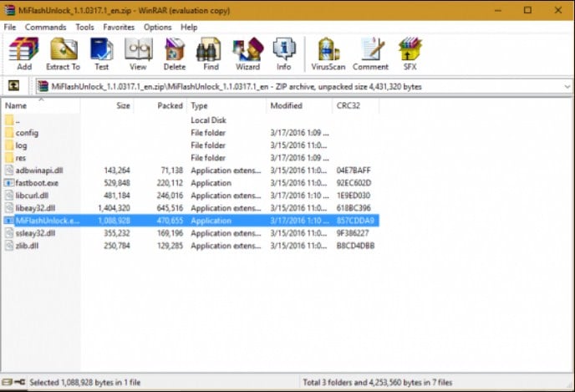Click the zlib.dll file icon

pyautogui.click(x=9, y=246)
